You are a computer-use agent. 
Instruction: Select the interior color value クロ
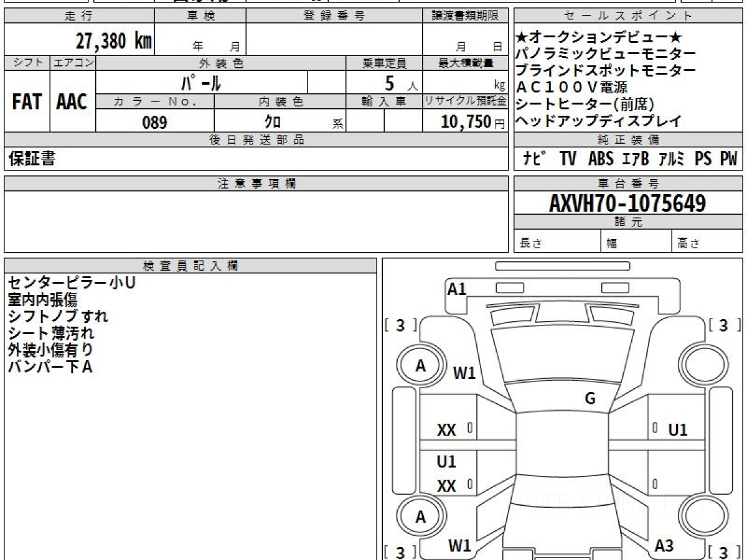273,122
